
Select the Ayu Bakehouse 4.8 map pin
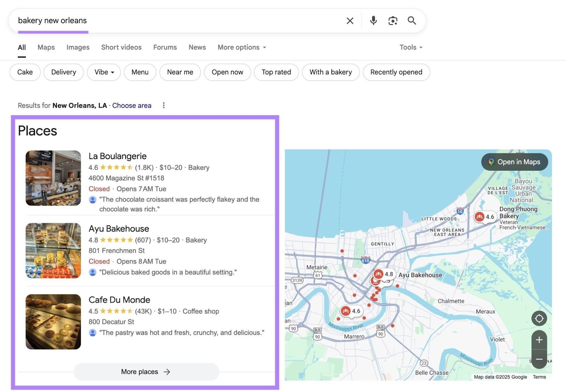383,274
